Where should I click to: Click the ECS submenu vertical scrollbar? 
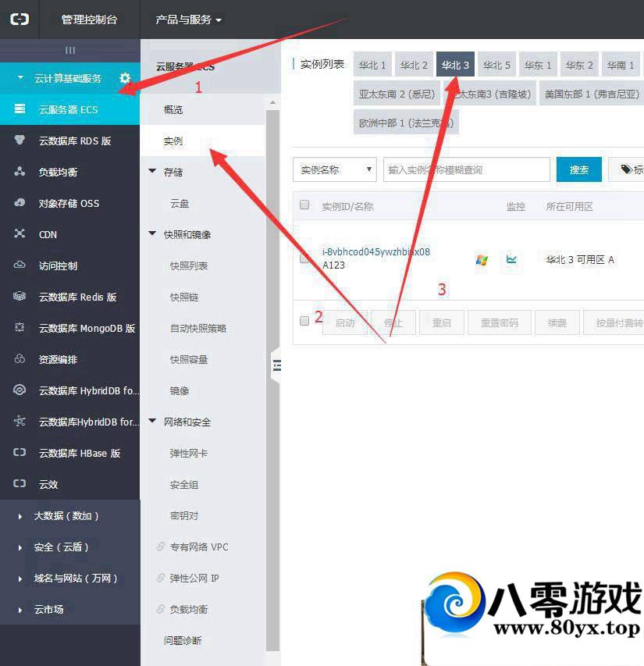[x=272, y=380]
